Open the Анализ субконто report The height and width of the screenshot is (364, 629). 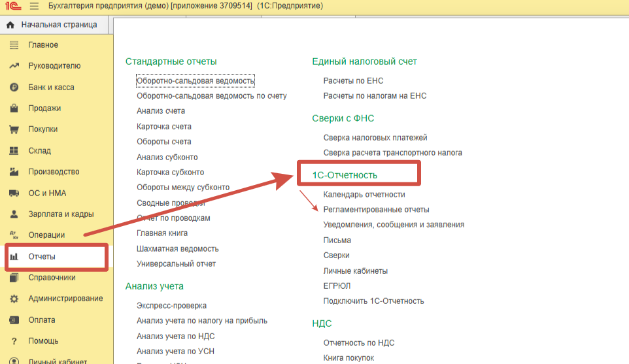[x=167, y=157]
